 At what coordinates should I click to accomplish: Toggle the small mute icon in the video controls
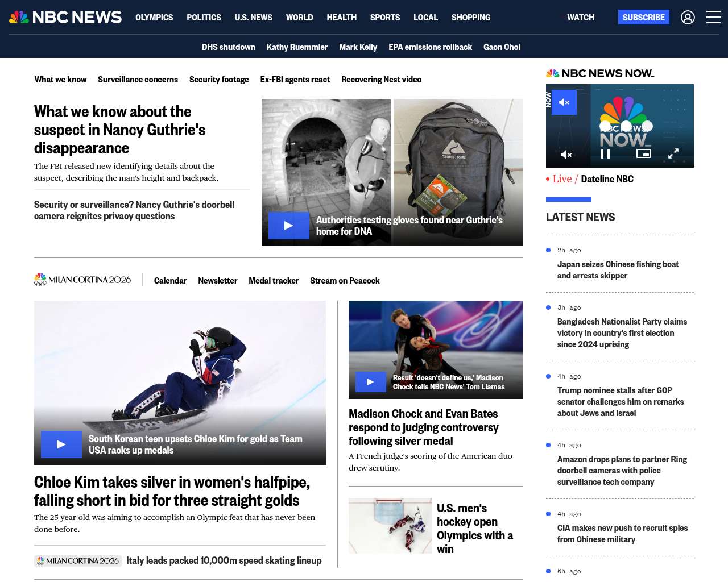[x=566, y=155]
